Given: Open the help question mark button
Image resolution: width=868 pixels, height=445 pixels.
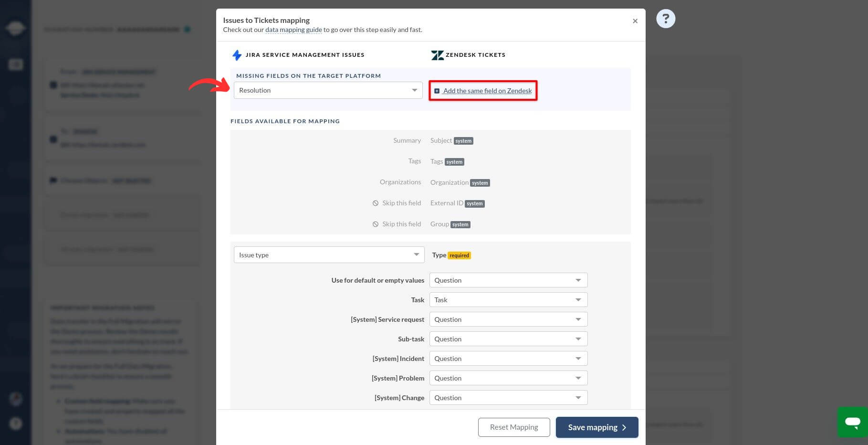Looking at the screenshot, I should coord(666,19).
